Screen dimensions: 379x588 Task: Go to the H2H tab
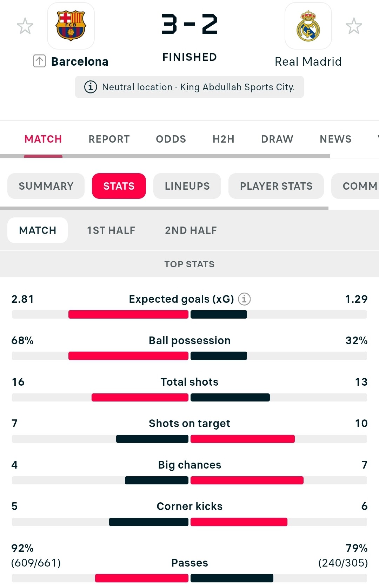tap(223, 139)
